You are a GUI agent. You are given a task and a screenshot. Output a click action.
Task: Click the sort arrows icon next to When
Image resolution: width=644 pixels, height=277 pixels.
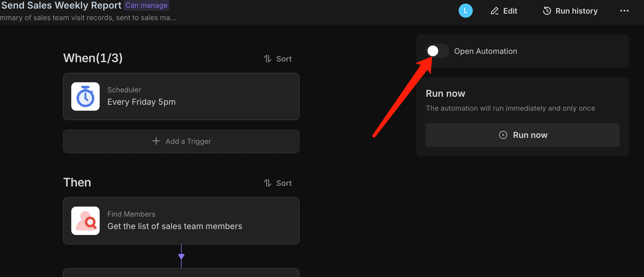(268, 59)
